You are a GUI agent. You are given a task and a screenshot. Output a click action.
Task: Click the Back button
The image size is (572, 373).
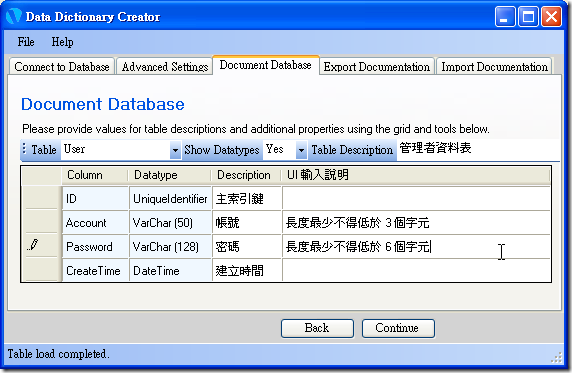point(317,328)
